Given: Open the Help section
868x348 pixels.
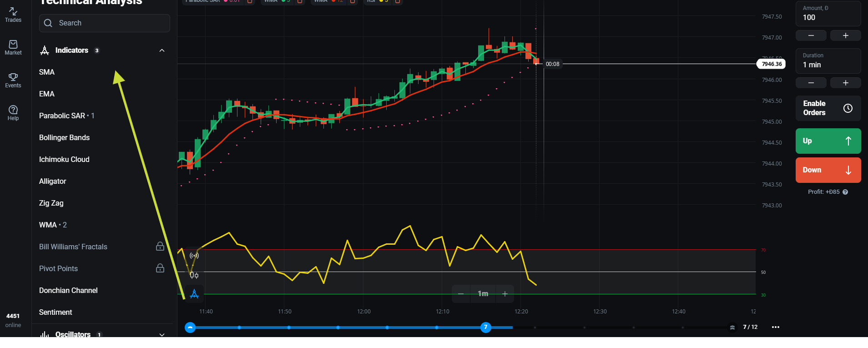Looking at the screenshot, I should [13, 113].
